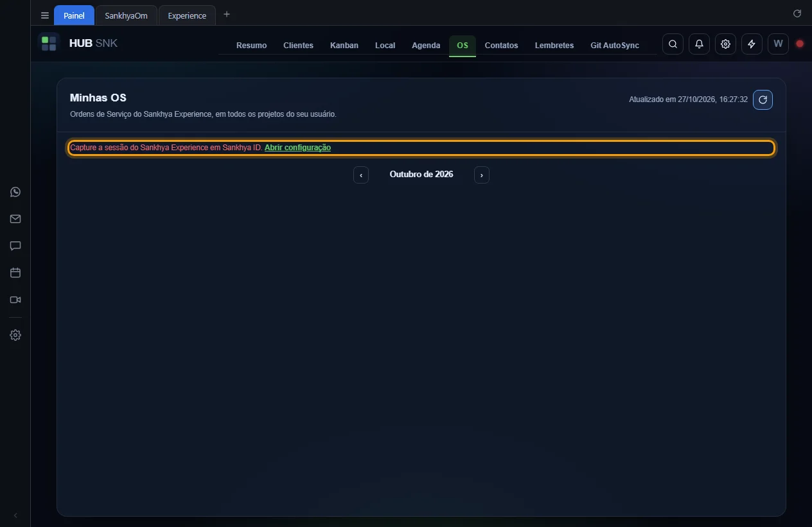Open sidebar settings gear icon
The image size is (812, 527).
(15, 335)
